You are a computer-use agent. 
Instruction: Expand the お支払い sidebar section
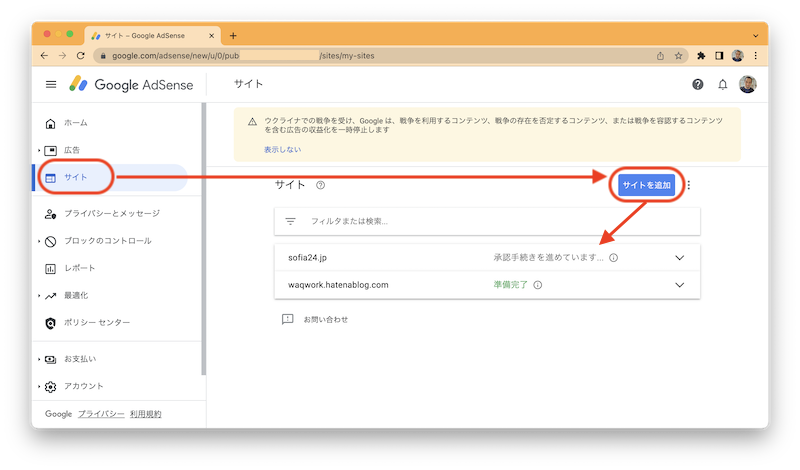pyautogui.click(x=39, y=359)
